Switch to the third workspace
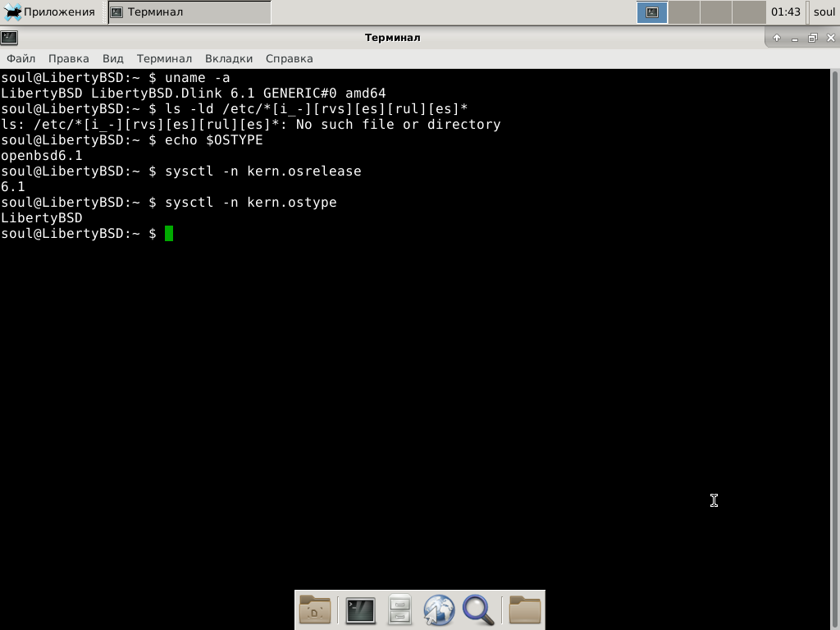 point(716,12)
